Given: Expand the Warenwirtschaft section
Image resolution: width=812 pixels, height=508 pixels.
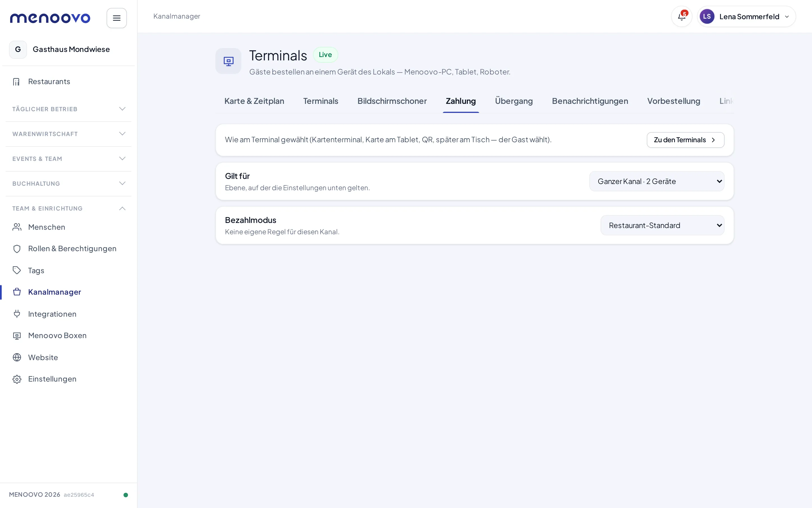Looking at the screenshot, I should click(x=69, y=134).
